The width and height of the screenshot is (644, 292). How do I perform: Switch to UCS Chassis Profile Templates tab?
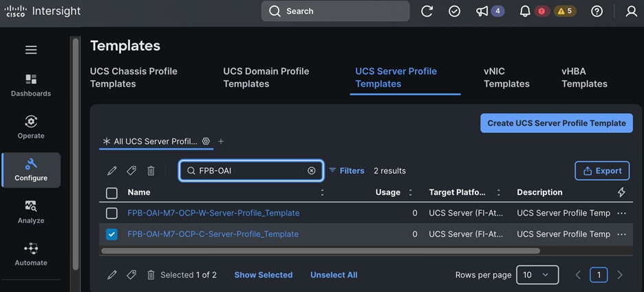133,77
